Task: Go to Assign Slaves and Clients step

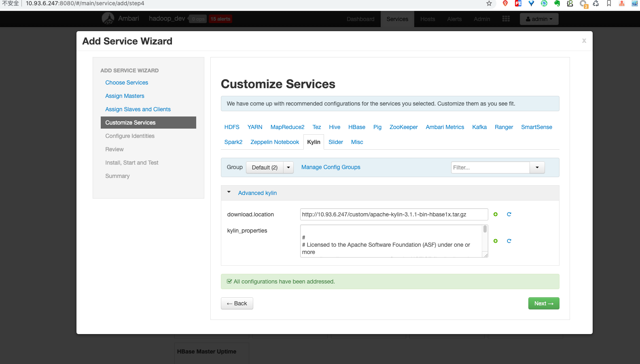Action: [138, 109]
